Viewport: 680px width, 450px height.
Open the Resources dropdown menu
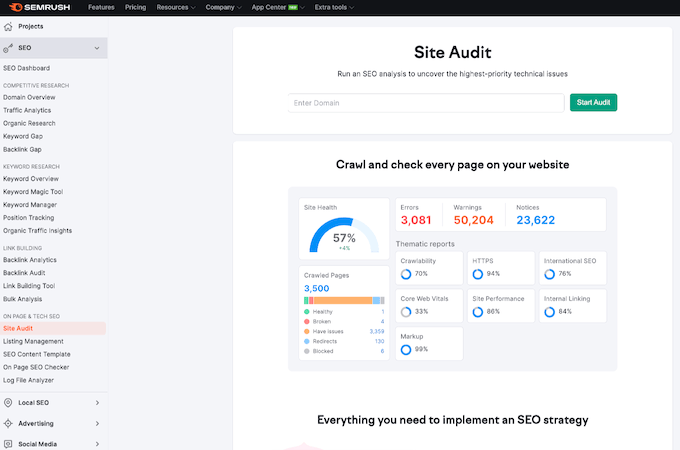176,7
